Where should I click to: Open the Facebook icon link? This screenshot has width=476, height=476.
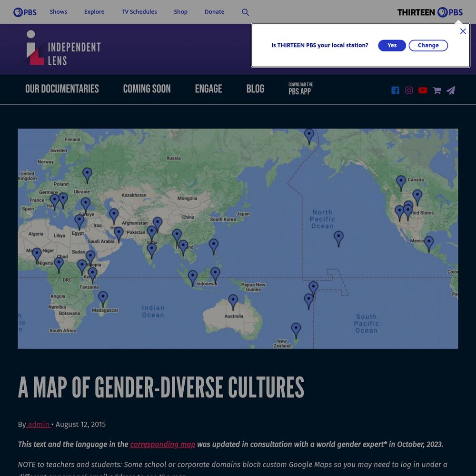pos(395,90)
